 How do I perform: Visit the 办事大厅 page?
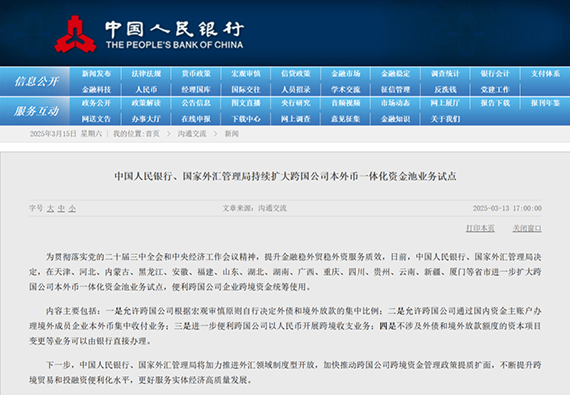tap(146, 119)
